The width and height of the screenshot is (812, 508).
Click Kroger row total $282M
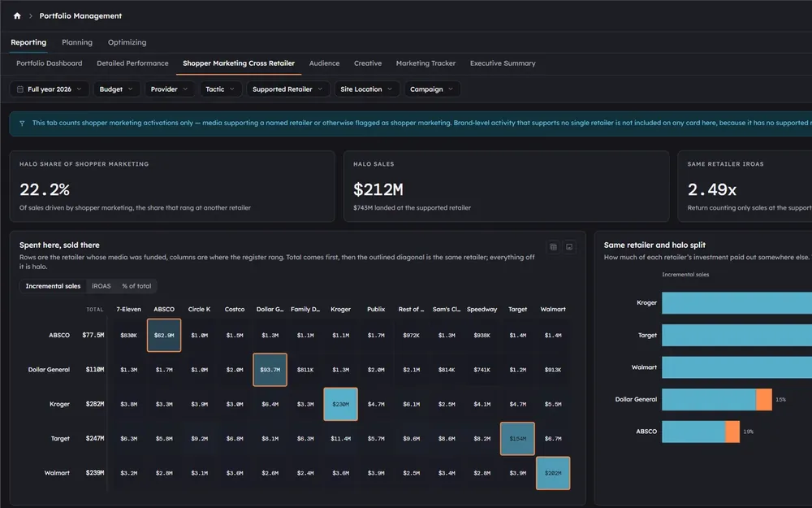(x=95, y=404)
